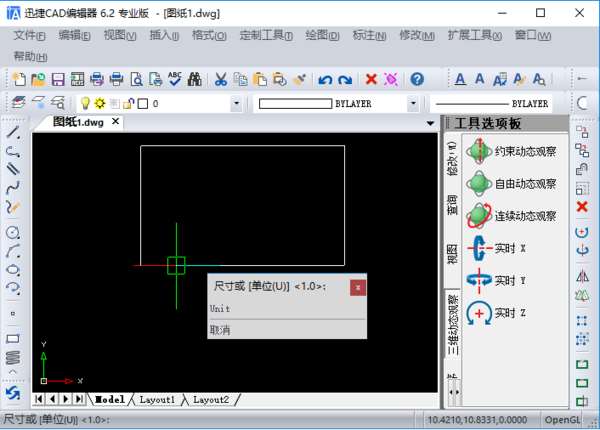The image size is (600, 430).
Task: Toggle layer on/off light bulb
Action: point(85,103)
